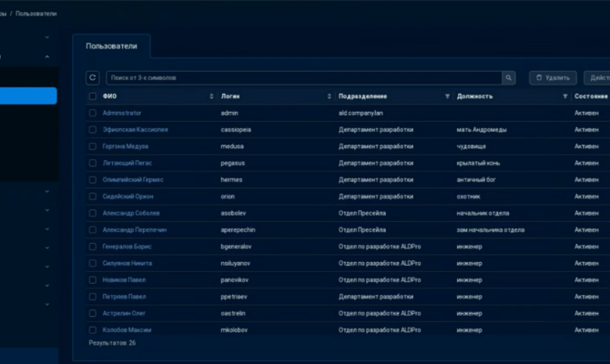Click position text зам начальника отдела

click(490, 230)
